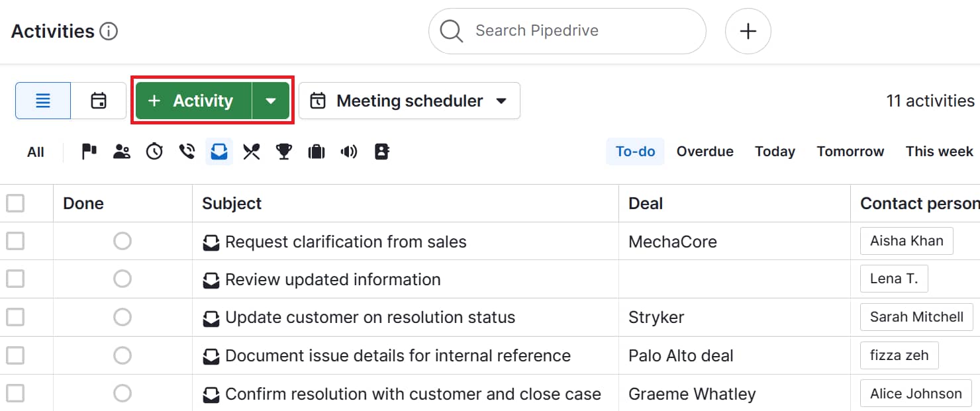Image resolution: width=980 pixels, height=411 pixels.
Task: Expand the Activity button dropdown arrow
Action: coord(271,100)
